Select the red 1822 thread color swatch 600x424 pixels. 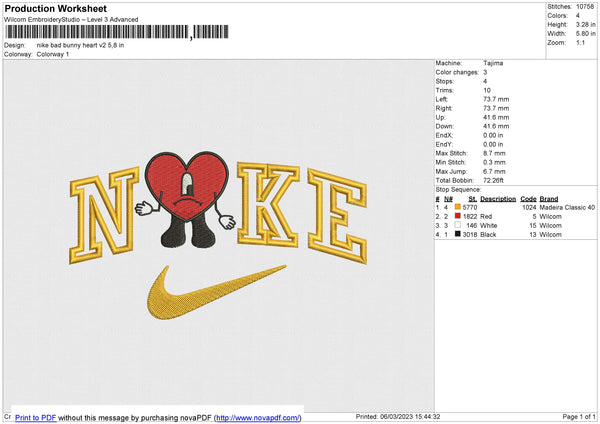click(458, 216)
